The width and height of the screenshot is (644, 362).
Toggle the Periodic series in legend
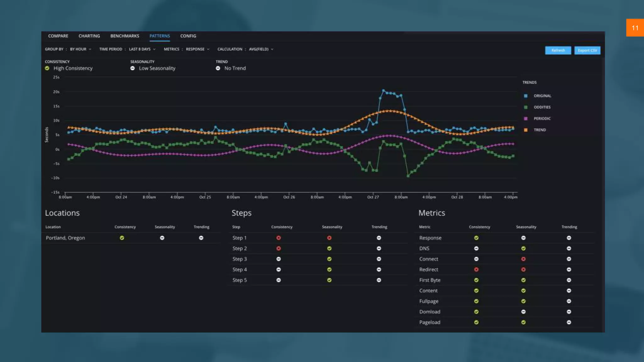point(542,118)
